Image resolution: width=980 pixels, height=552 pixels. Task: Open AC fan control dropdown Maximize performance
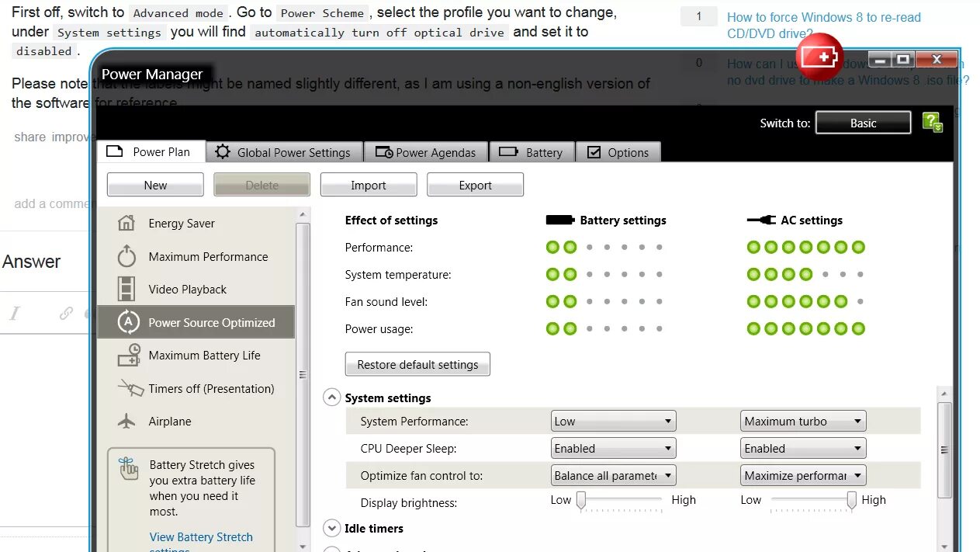(803, 476)
